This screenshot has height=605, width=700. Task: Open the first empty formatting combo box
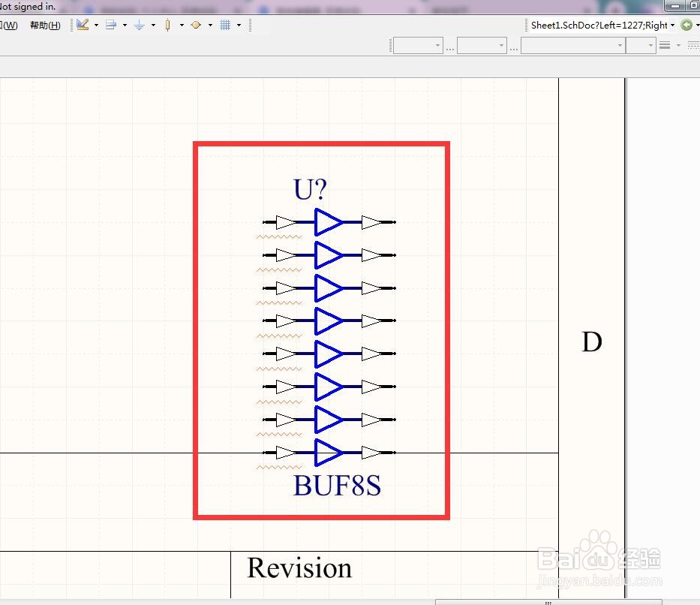coord(418,46)
